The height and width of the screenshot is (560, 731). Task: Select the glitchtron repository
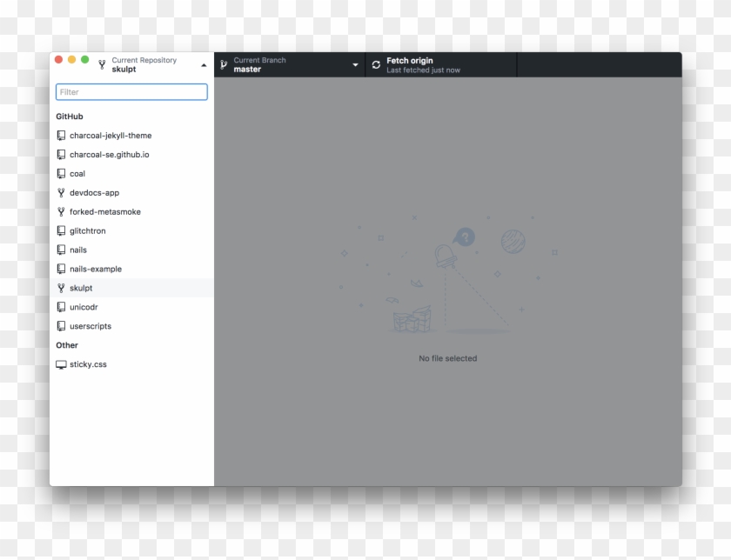131,231
